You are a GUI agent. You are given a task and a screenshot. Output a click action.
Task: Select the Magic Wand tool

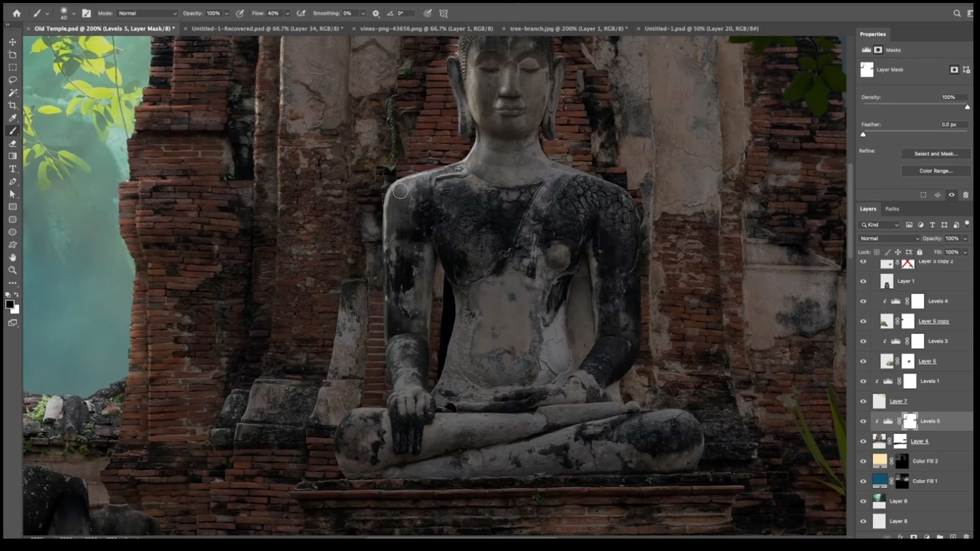click(13, 93)
